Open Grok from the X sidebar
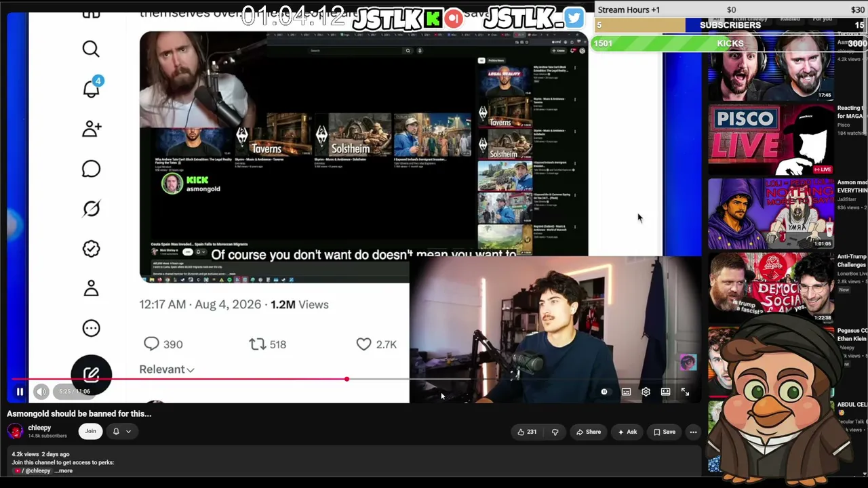This screenshot has width=868, height=488. coord(92,209)
